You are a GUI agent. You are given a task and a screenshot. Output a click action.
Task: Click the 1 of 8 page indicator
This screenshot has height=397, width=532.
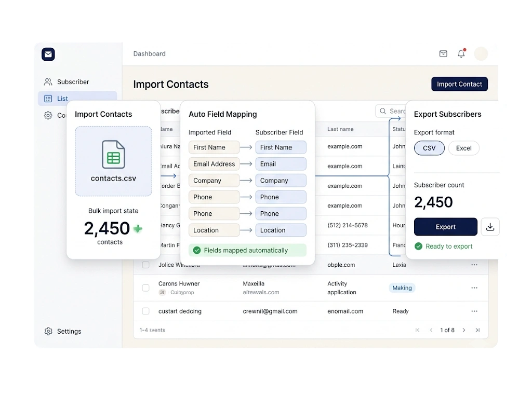coord(447,330)
